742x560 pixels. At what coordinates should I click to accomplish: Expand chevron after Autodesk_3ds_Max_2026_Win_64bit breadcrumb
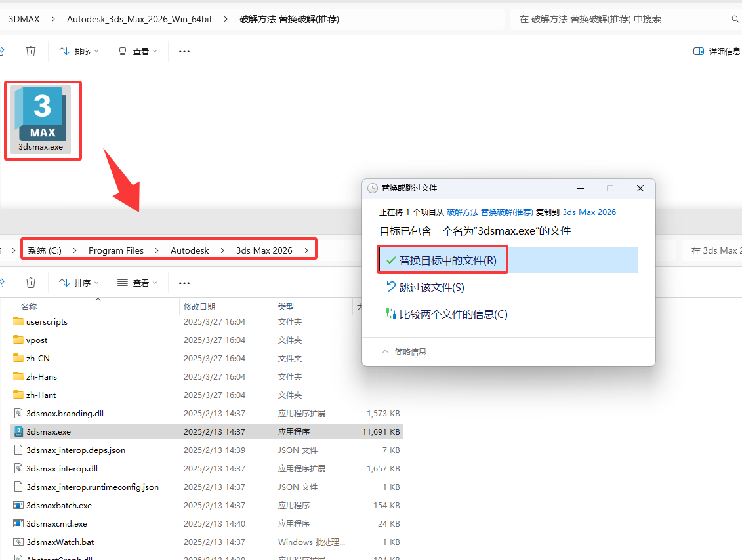click(226, 19)
